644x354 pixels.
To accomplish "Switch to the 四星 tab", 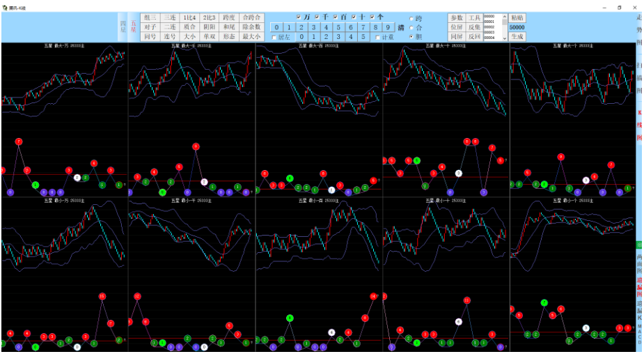I will point(123,27).
